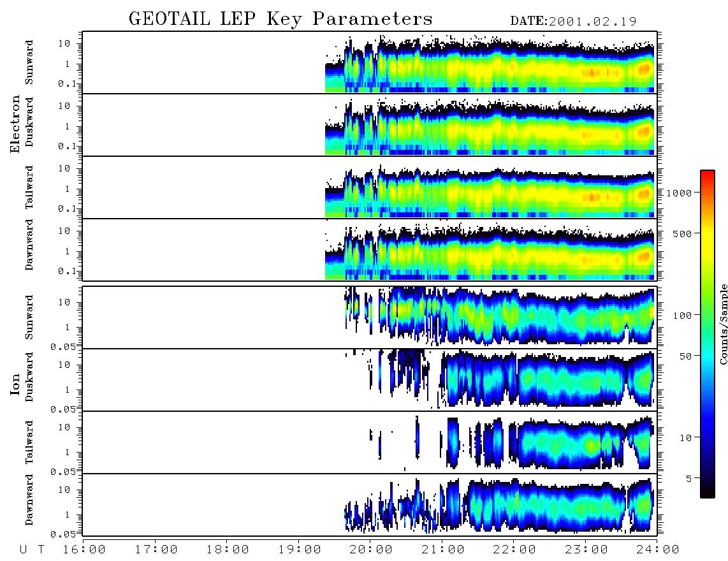Select the "DATE:2001.02.19" label
The width and height of the screenshot is (728, 561).
pyautogui.click(x=573, y=21)
